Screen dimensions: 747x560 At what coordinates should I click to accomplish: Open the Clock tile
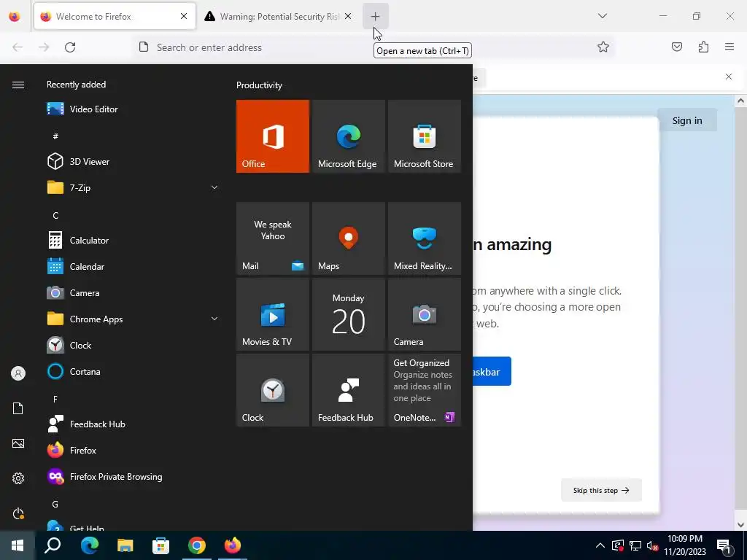(x=273, y=390)
